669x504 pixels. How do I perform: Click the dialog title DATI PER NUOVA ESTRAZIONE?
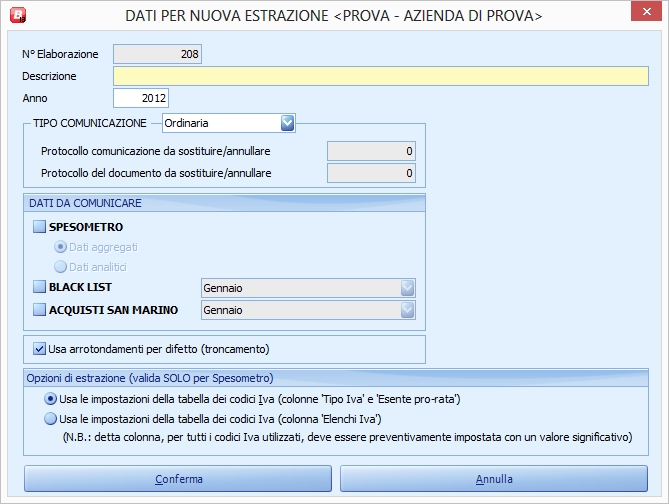pos(334,16)
